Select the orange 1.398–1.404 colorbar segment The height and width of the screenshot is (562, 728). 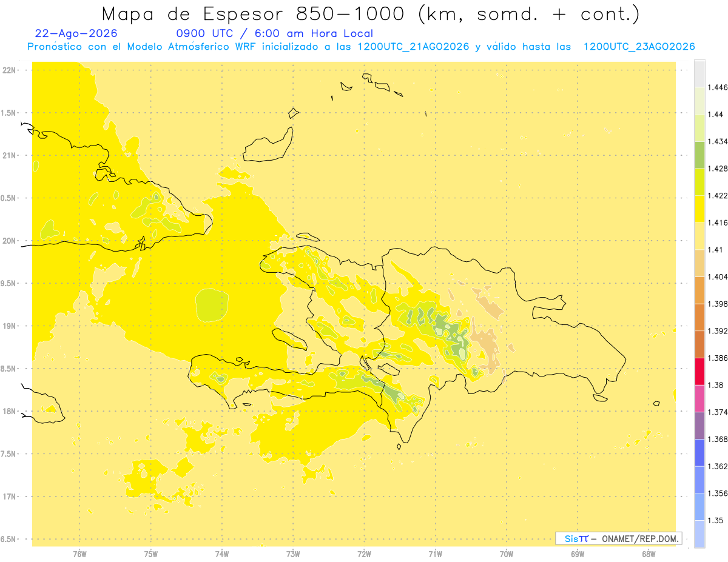pos(699,290)
